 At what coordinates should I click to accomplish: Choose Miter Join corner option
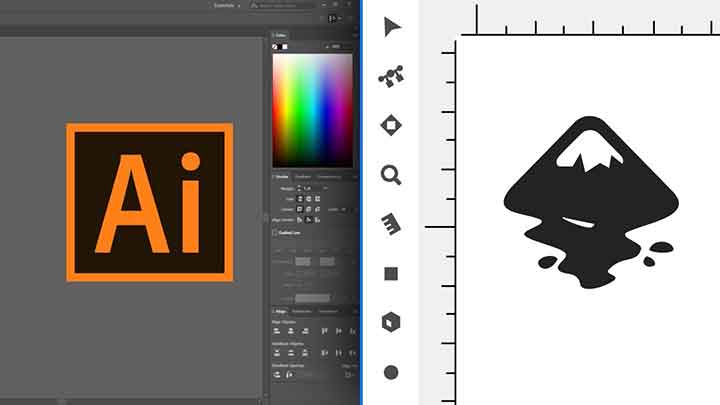pos(300,209)
